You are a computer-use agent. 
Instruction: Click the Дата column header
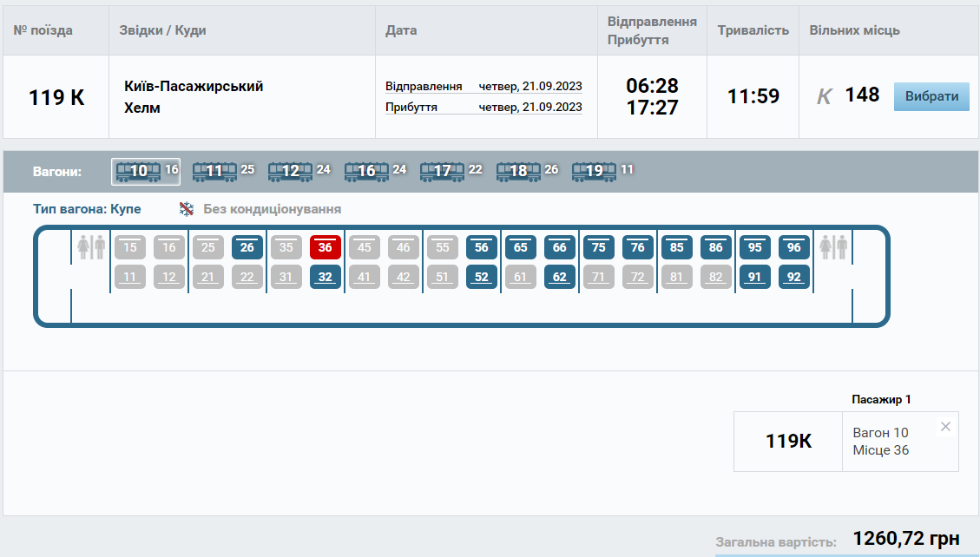401,30
